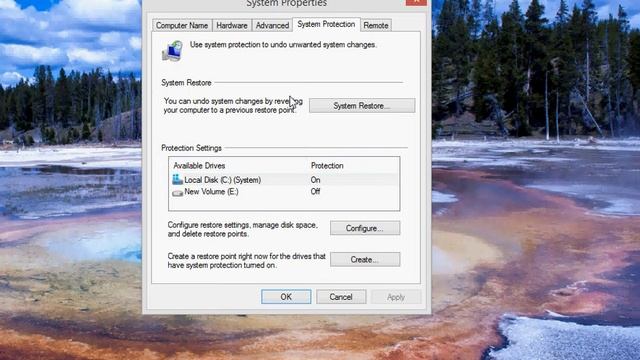Click the On protection status value
This screenshot has width=640, height=360.
(x=315, y=180)
